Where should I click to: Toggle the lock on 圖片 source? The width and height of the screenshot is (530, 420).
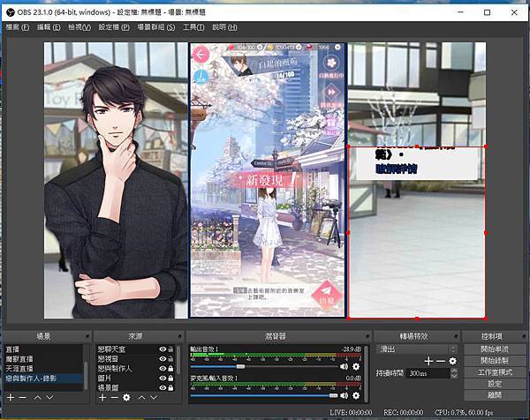(x=170, y=379)
